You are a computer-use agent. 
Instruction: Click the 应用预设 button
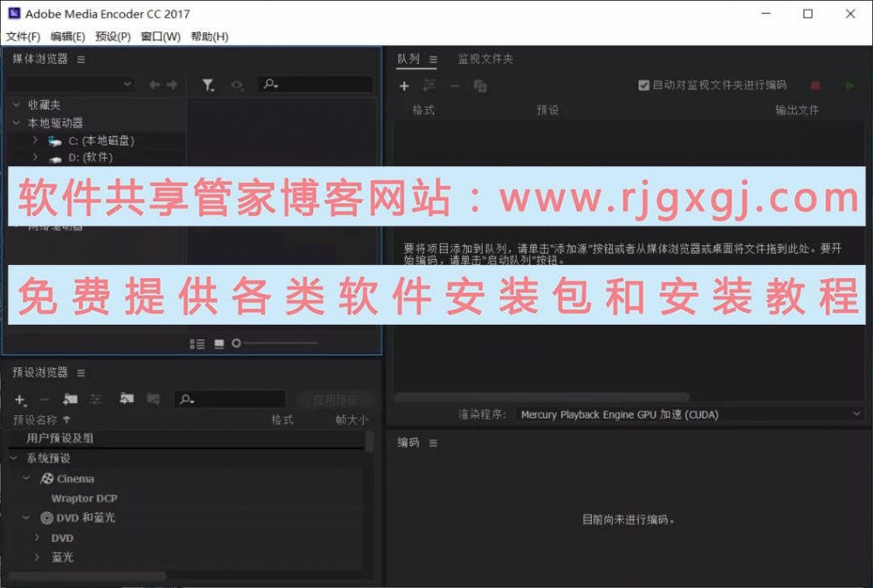(x=335, y=400)
